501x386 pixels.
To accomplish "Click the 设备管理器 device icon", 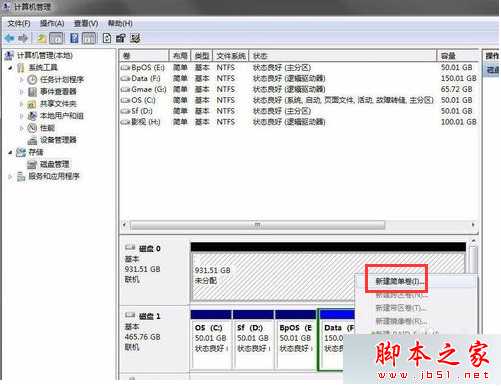I will tap(32, 140).
